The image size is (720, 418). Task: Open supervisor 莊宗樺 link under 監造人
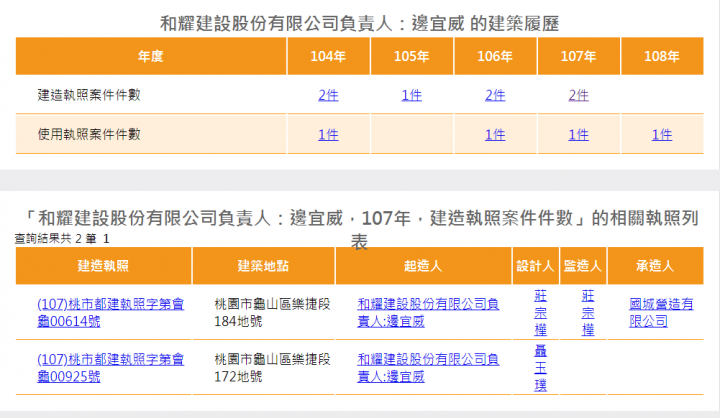pos(588,312)
